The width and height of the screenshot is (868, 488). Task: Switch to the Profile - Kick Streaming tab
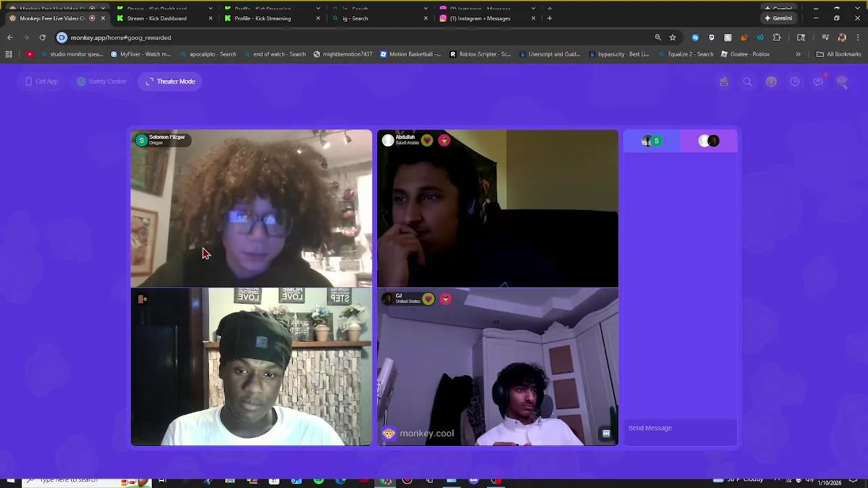pyautogui.click(x=270, y=18)
